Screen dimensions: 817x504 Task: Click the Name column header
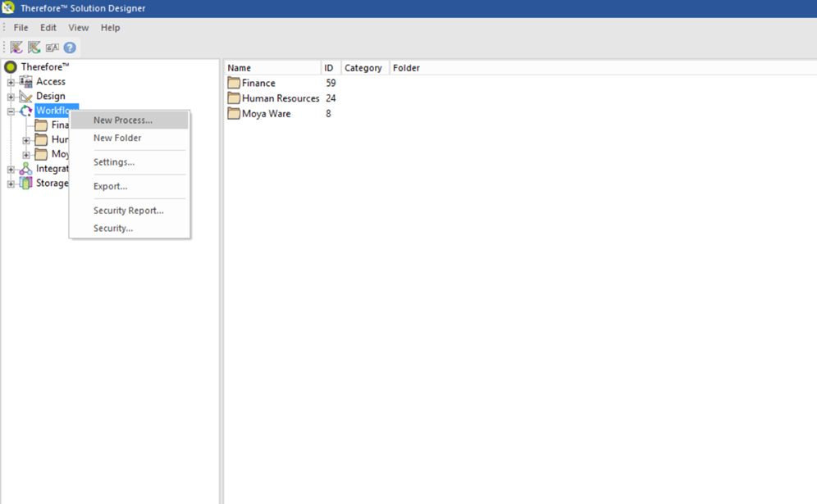[x=240, y=67]
